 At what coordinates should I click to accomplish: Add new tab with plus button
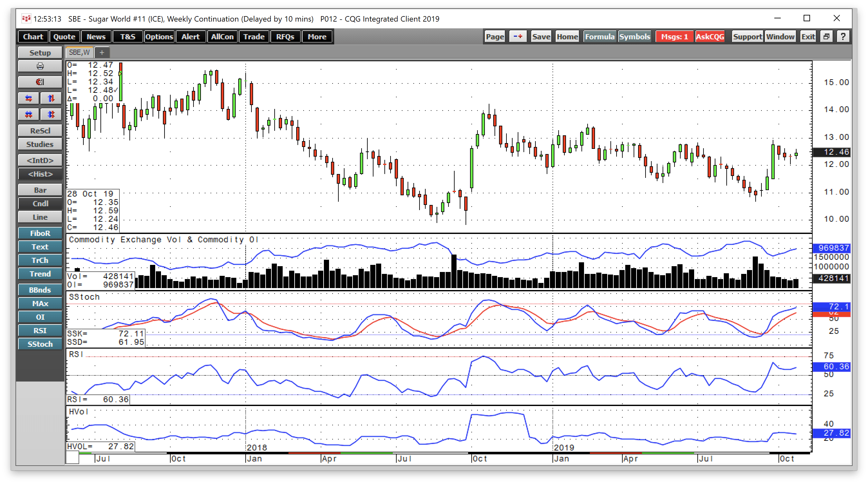102,53
